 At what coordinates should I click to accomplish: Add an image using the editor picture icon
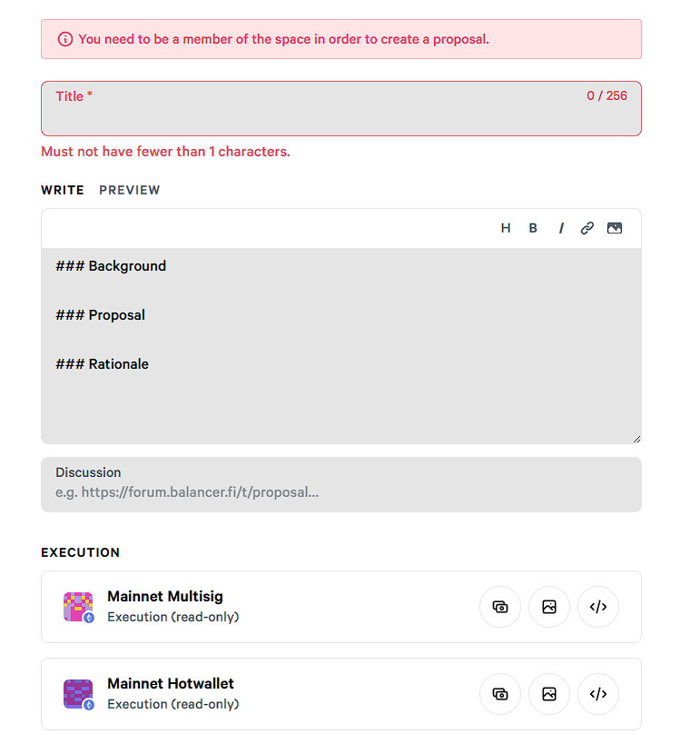[615, 228]
